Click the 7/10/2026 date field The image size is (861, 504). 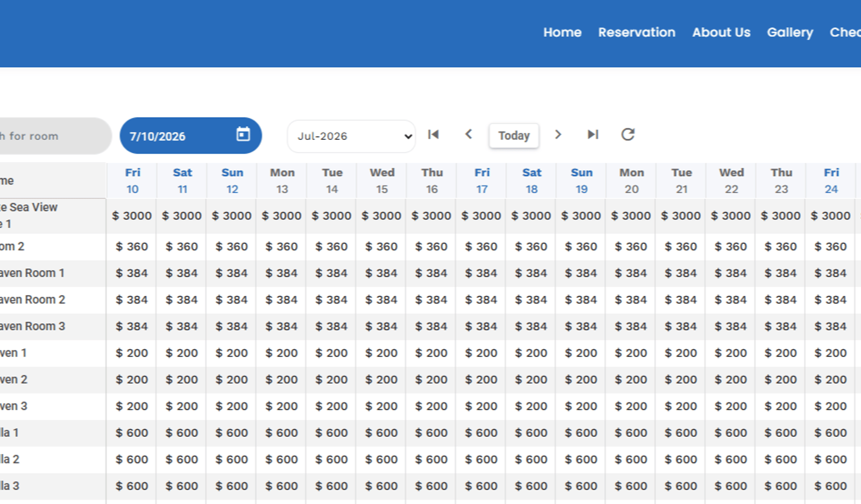click(x=190, y=136)
